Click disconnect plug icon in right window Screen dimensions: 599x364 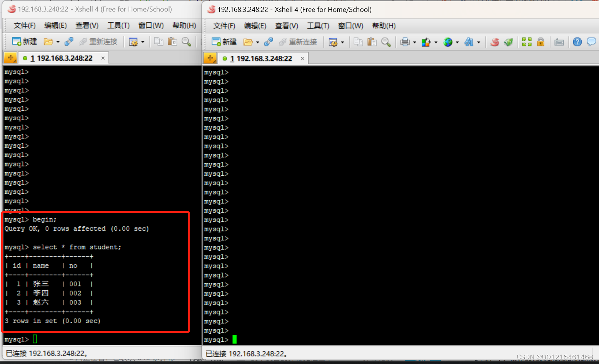(269, 42)
